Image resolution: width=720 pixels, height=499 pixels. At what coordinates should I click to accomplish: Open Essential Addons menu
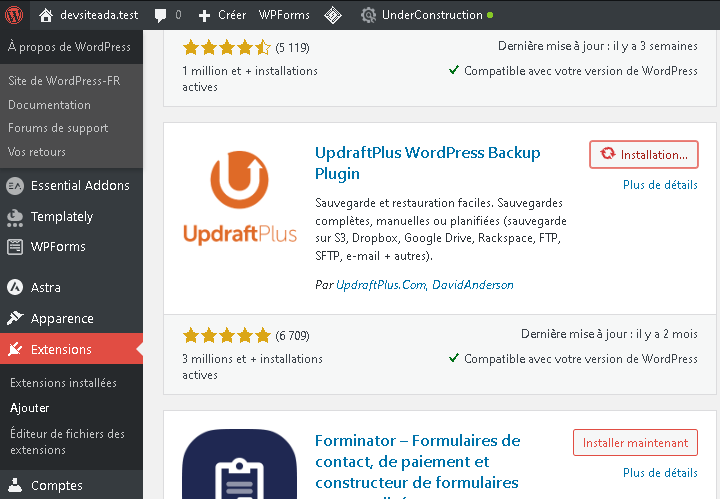point(80,185)
